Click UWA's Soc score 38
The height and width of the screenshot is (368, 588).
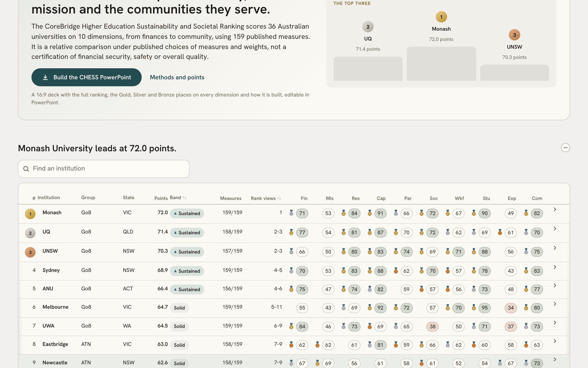pos(432,326)
